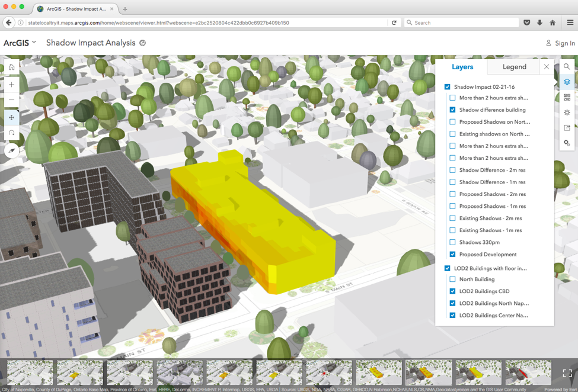The height and width of the screenshot is (392, 578).
Task: Click the Powered by Esri link
Action: click(560, 390)
